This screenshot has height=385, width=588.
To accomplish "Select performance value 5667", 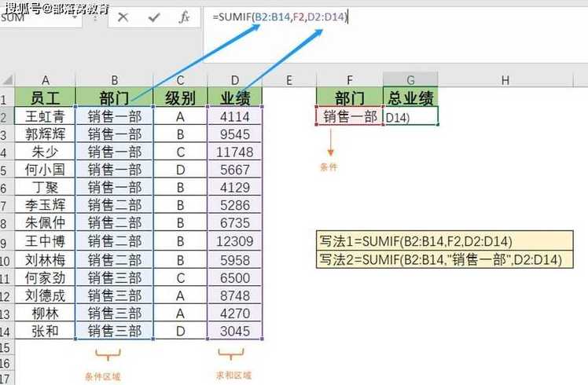I will [235, 169].
